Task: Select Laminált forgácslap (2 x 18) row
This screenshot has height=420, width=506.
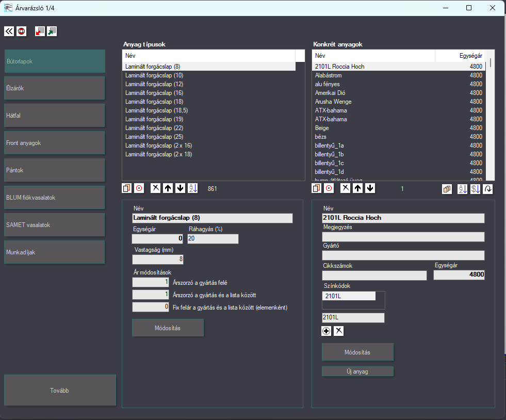Action: (209, 154)
